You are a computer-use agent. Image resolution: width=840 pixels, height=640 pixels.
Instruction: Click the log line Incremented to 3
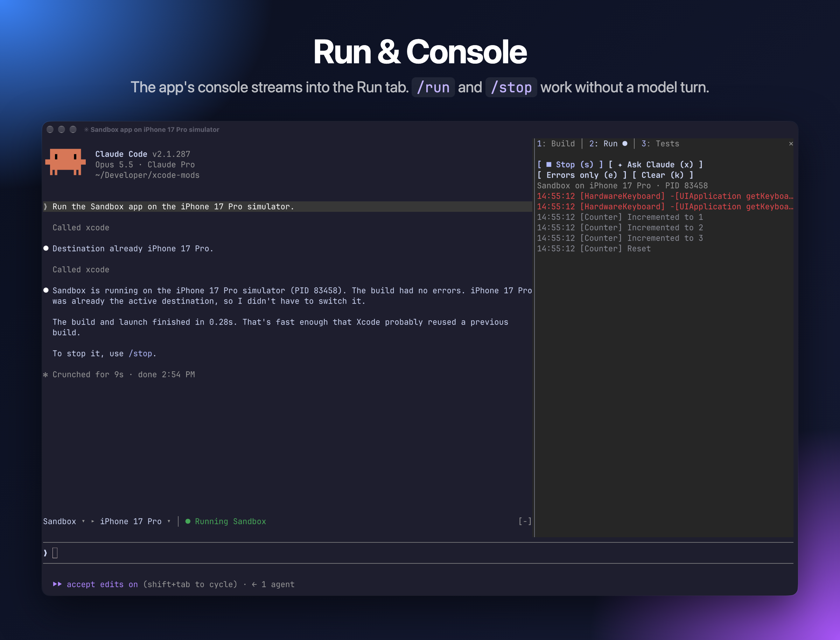[620, 238]
